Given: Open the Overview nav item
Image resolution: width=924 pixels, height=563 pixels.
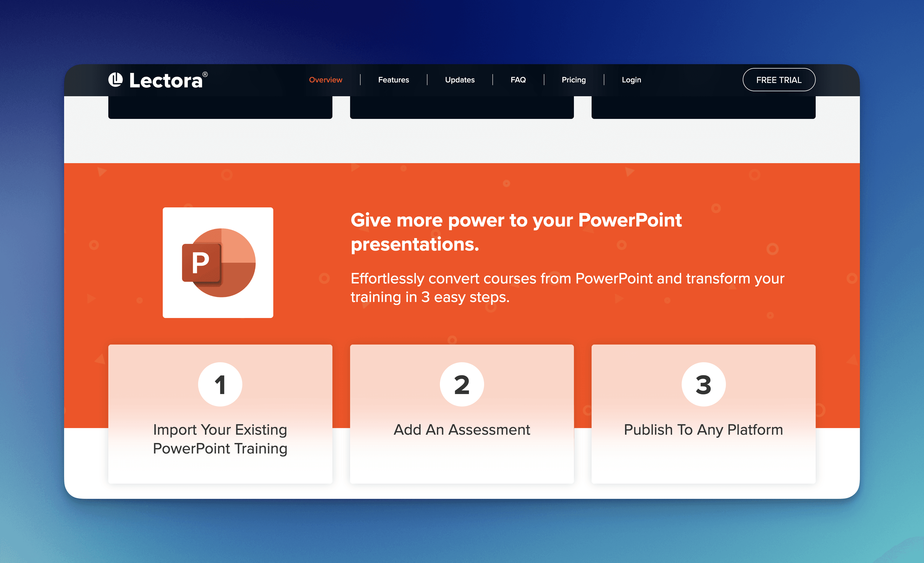Looking at the screenshot, I should pos(326,80).
